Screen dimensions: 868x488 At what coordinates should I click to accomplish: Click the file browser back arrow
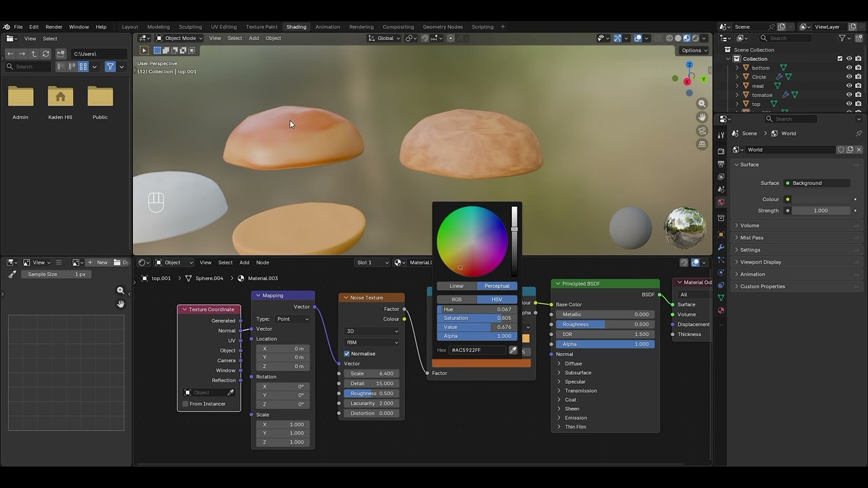[x=10, y=54]
